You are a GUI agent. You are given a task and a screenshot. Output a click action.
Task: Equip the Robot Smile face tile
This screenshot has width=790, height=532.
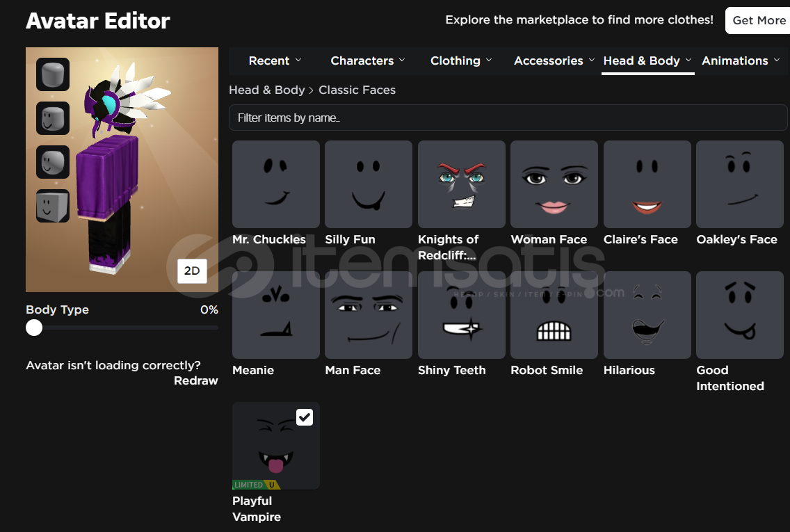tap(554, 315)
